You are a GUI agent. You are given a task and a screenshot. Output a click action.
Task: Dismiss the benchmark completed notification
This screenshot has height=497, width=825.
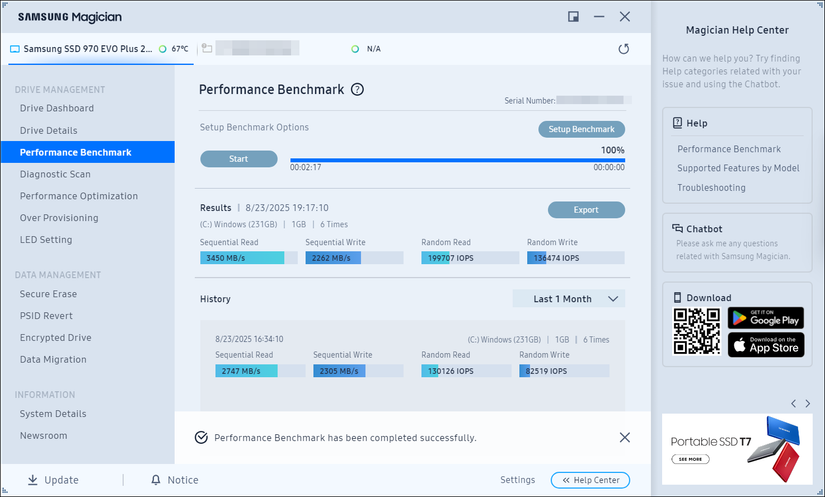(x=625, y=438)
